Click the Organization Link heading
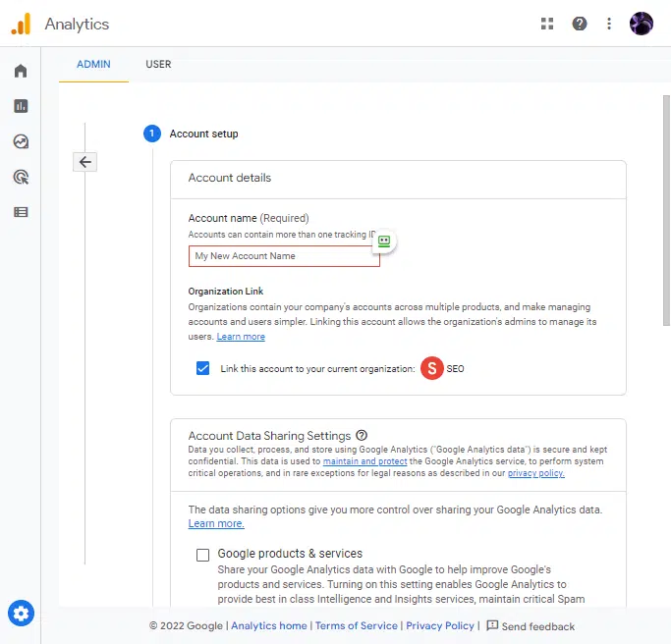The width and height of the screenshot is (671, 644). coord(226,292)
